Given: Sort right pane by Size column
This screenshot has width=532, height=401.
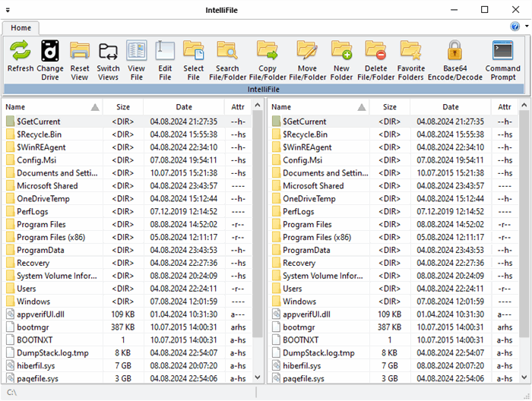Looking at the screenshot, I should [x=389, y=107].
